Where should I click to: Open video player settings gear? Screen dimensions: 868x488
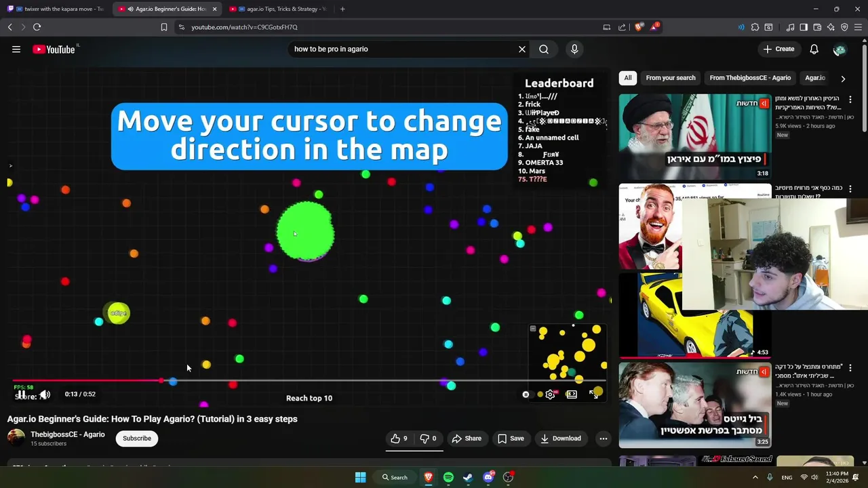[x=550, y=394]
